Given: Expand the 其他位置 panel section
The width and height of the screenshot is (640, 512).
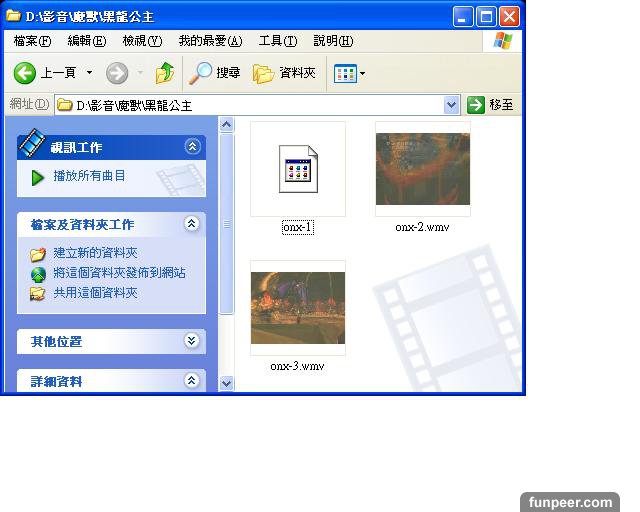Looking at the screenshot, I should click(192, 341).
